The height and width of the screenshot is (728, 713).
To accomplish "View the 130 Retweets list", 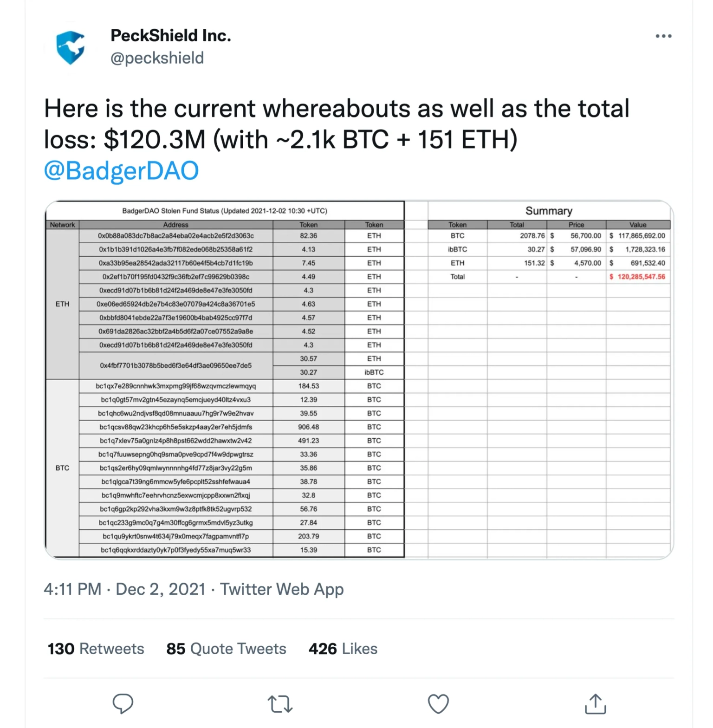I will tap(96, 649).
